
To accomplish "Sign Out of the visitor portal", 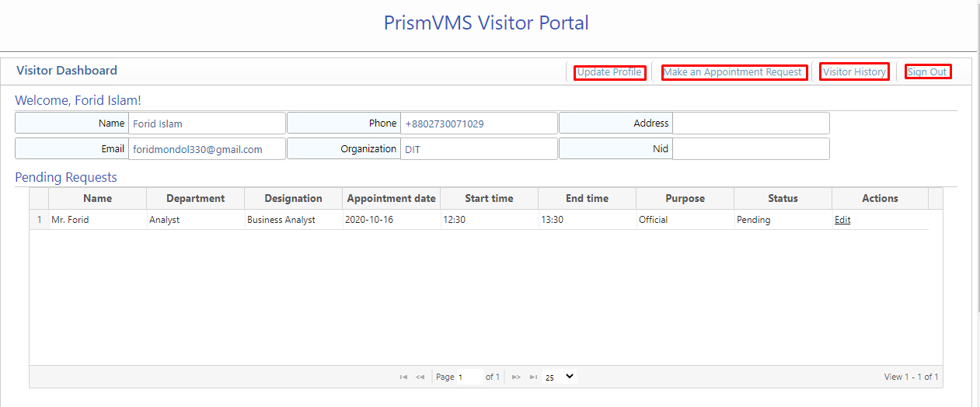I will click(927, 72).
